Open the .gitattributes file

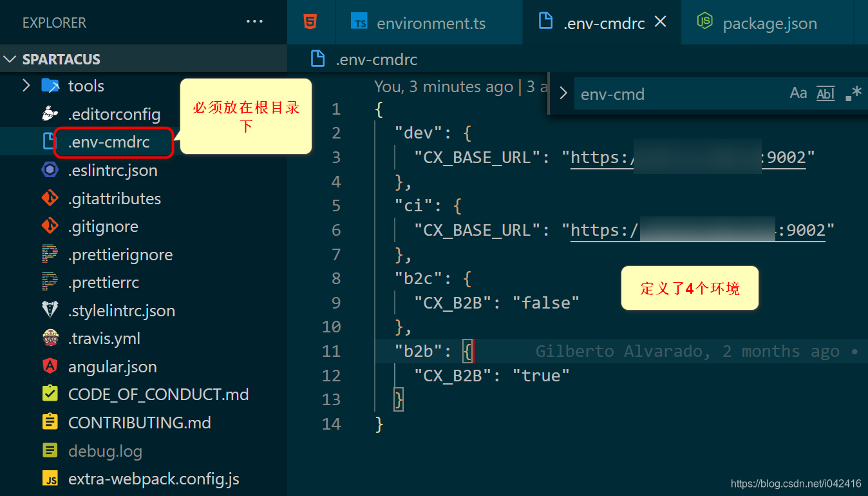click(115, 198)
